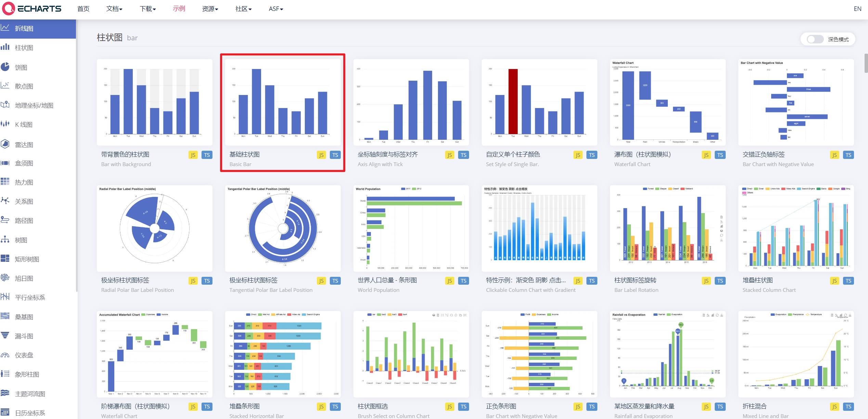Select the 折线图 category in the sidebar
Viewport: 868px width, 419px height.
[x=24, y=28]
